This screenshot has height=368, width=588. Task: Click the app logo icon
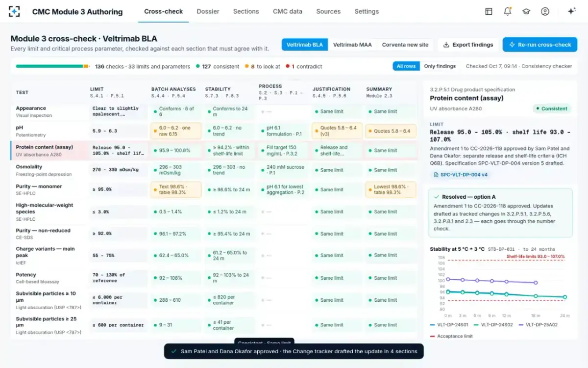(x=15, y=11)
